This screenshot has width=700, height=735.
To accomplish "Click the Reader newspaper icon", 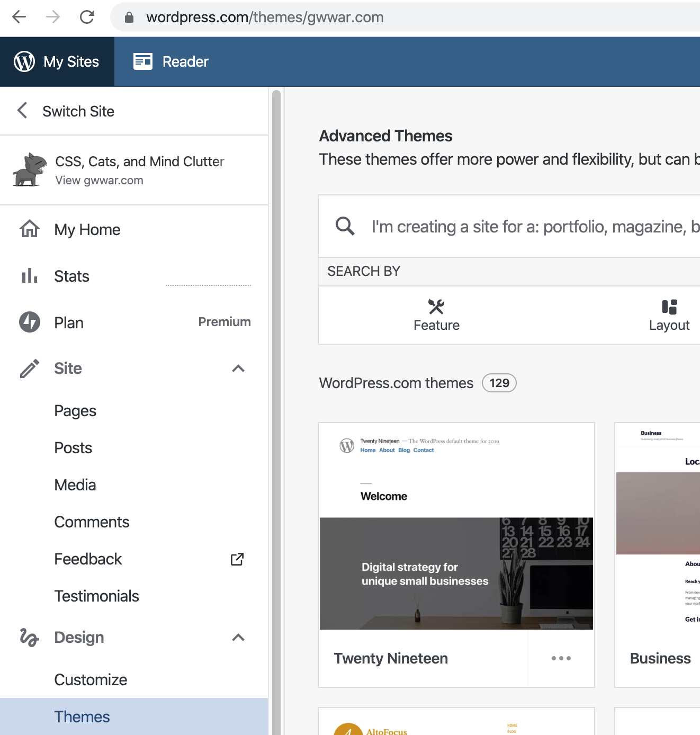I will click(143, 61).
